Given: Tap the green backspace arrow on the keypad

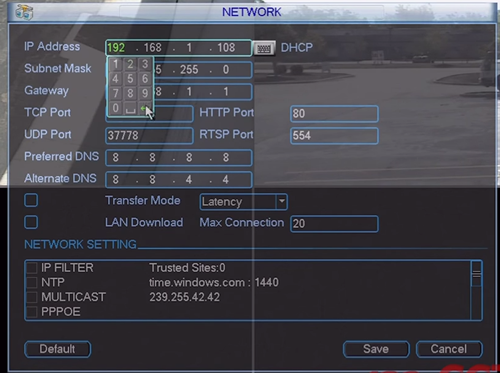Looking at the screenshot, I should [145, 108].
